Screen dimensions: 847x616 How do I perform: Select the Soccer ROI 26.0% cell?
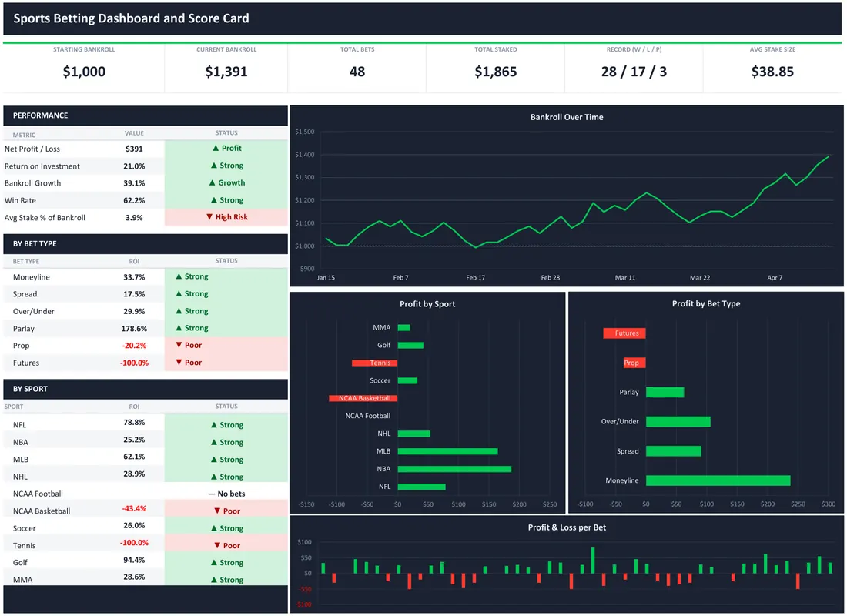point(134,526)
